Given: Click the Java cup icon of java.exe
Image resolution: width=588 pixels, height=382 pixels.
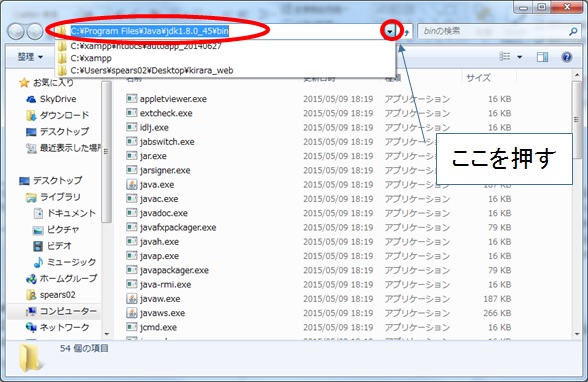Looking at the screenshot, I should click(x=132, y=184).
